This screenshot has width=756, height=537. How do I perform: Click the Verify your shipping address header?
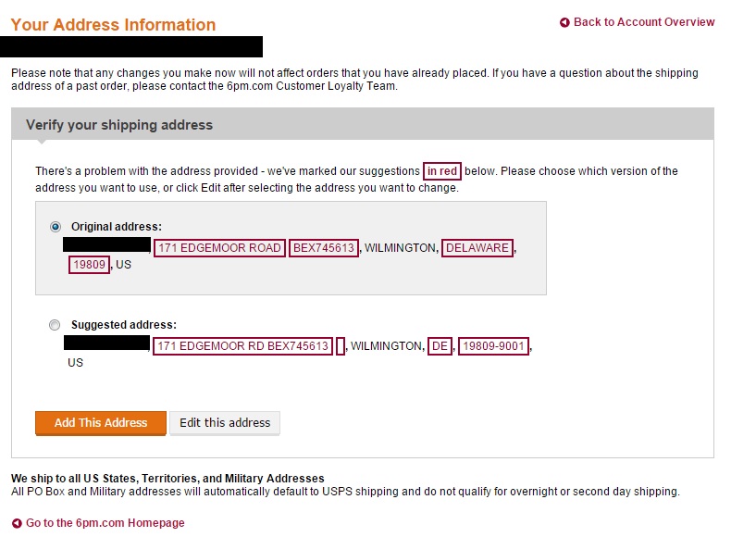click(x=119, y=125)
